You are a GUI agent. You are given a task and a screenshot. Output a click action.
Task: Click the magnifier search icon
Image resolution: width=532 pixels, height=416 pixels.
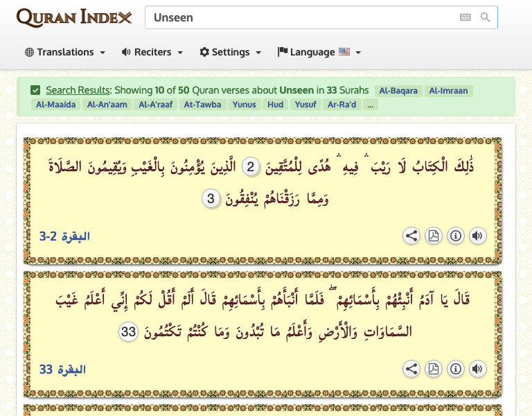pos(486,17)
